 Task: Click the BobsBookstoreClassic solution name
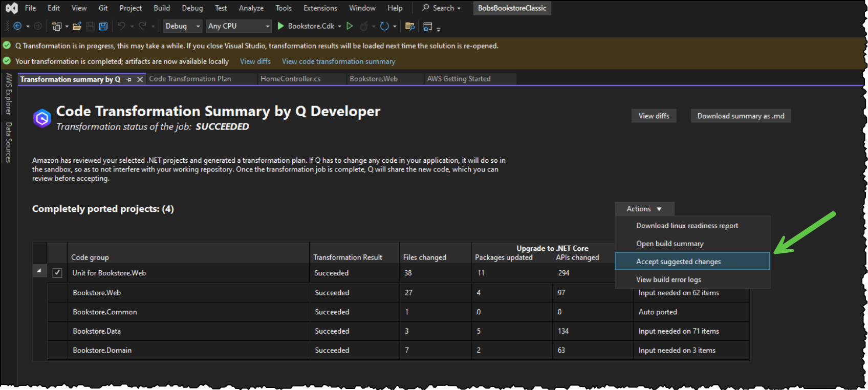[x=512, y=8]
